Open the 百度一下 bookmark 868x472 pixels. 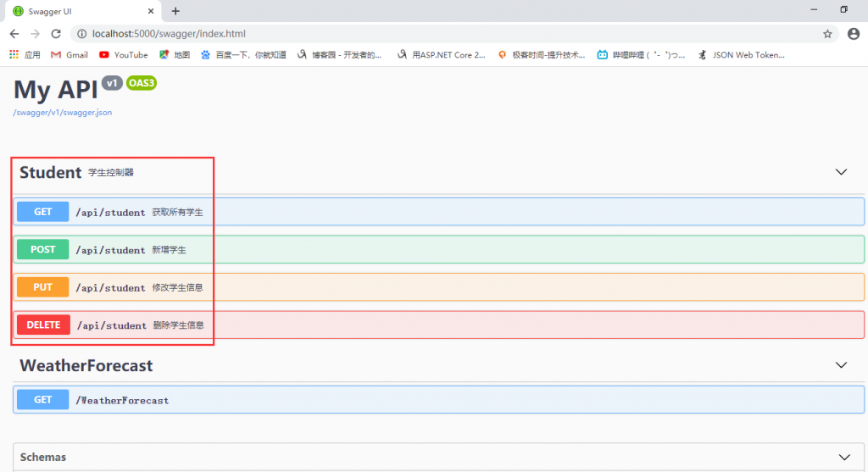point(243,55)
